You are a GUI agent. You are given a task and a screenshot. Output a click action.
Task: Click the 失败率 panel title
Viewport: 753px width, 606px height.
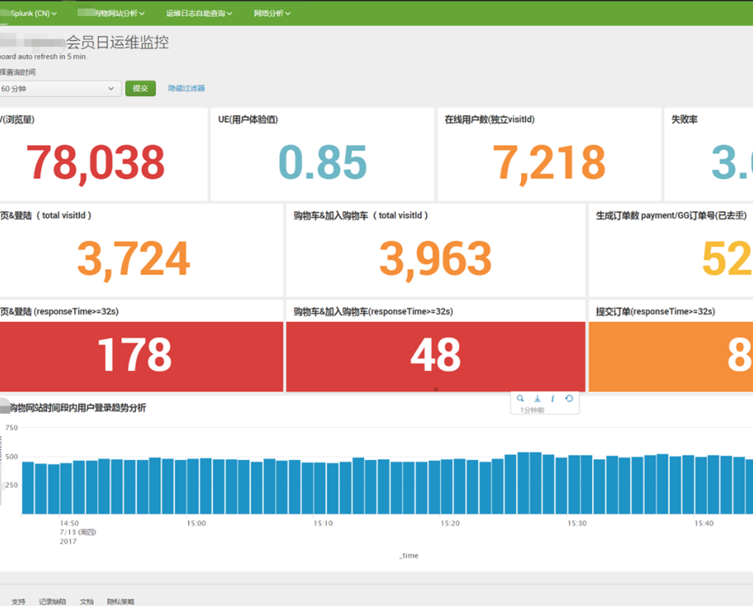(x=684, y=120)
